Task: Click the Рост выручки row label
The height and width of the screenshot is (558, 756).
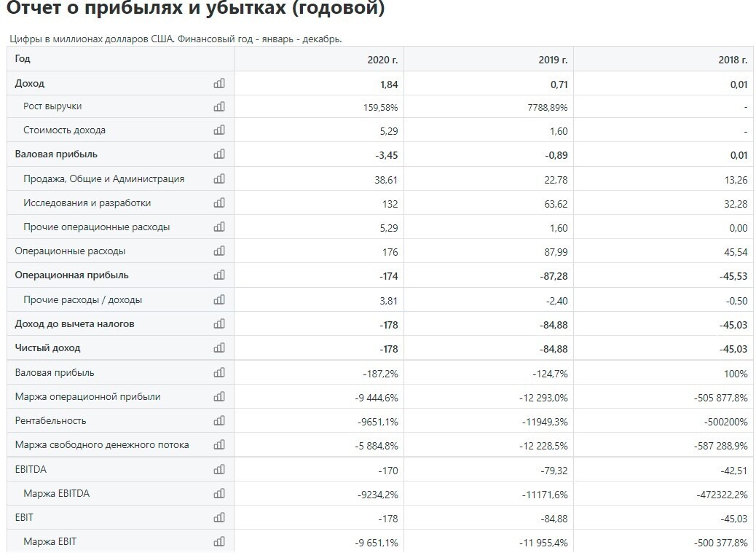Action: (52, 106)
